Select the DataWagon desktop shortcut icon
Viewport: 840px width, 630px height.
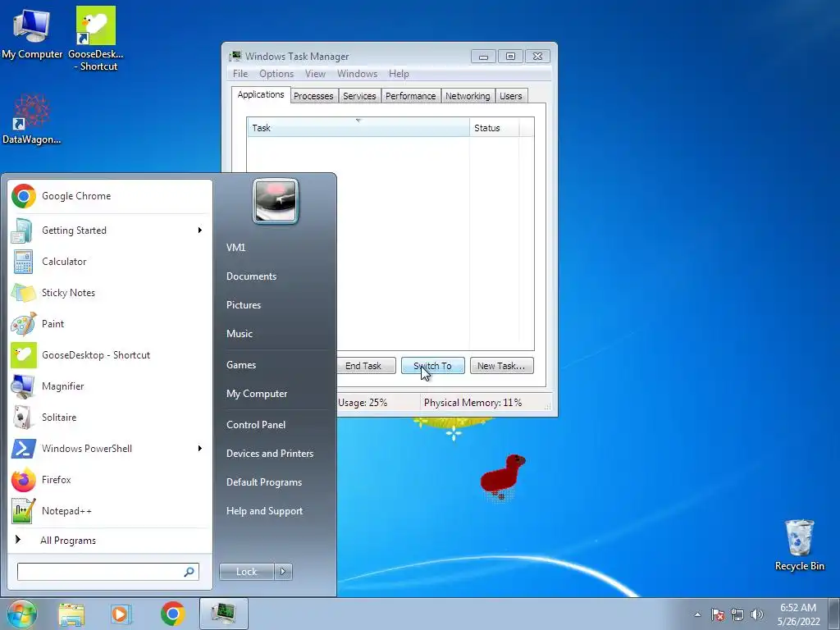(32, 119)
